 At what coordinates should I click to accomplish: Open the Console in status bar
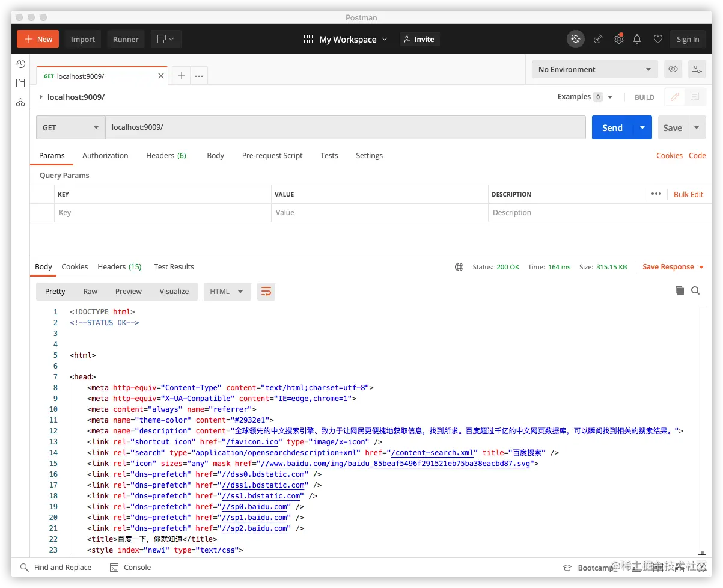(130, 567)
